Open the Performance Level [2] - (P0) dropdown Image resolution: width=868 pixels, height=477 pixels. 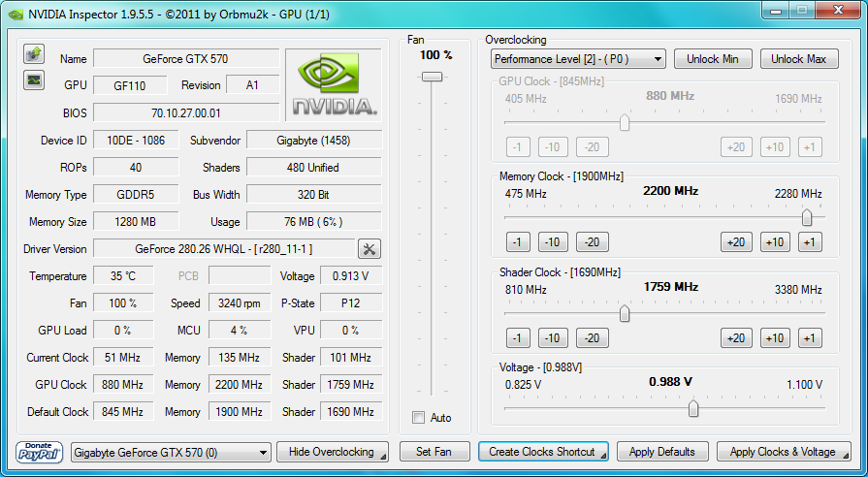click(578, 59)
